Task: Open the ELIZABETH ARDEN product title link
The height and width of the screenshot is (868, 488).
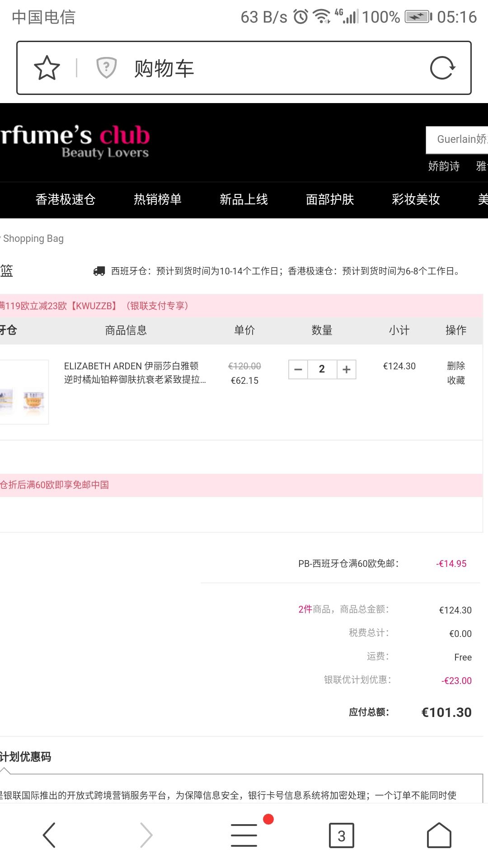Action: tap(135, 373)
